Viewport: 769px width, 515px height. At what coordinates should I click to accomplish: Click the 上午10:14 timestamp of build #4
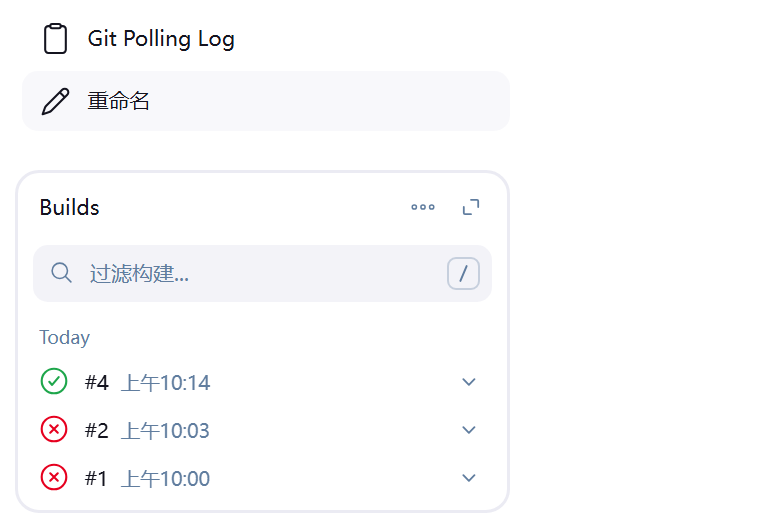pos(165,383)
